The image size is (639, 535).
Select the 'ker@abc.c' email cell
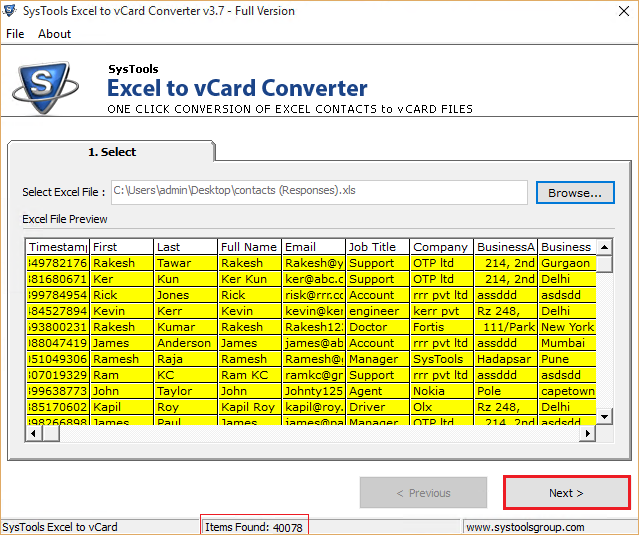point(313,279)
